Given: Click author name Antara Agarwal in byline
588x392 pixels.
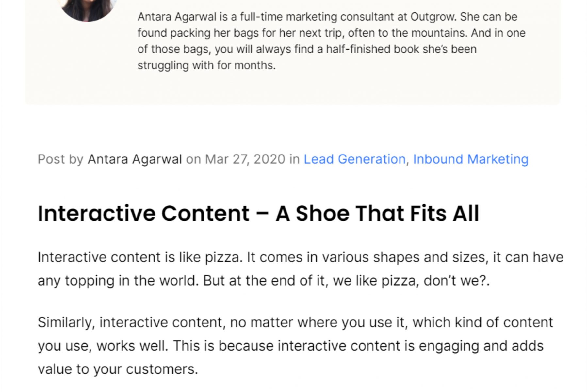Looking at the screenshot, I should [135, 159].
